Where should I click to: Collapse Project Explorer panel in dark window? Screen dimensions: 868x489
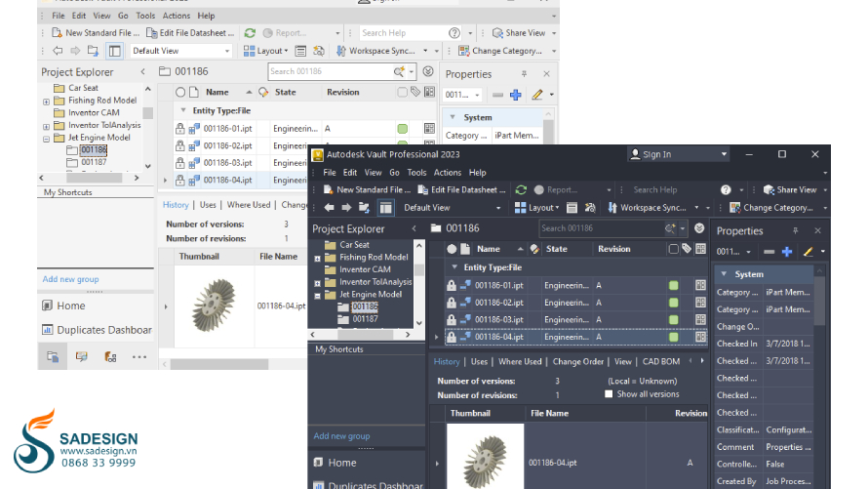(x=414, y=228)
